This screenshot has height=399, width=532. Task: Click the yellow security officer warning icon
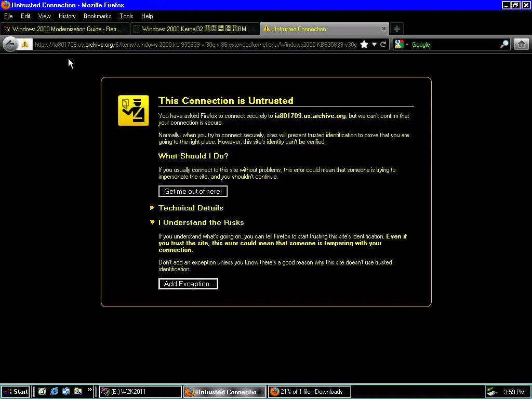click(134, 111)
